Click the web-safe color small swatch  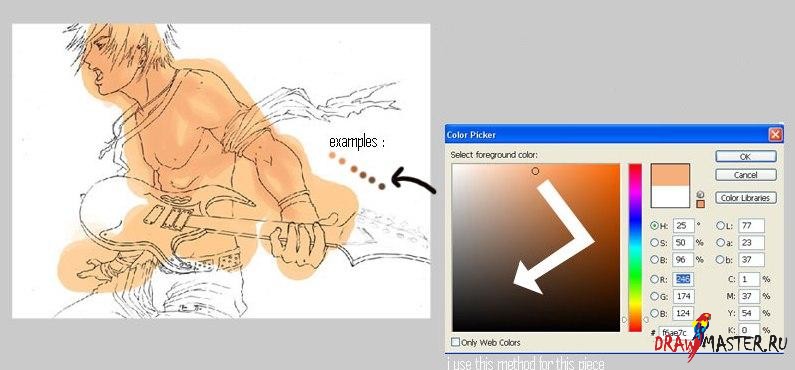[x=701, y=204]
